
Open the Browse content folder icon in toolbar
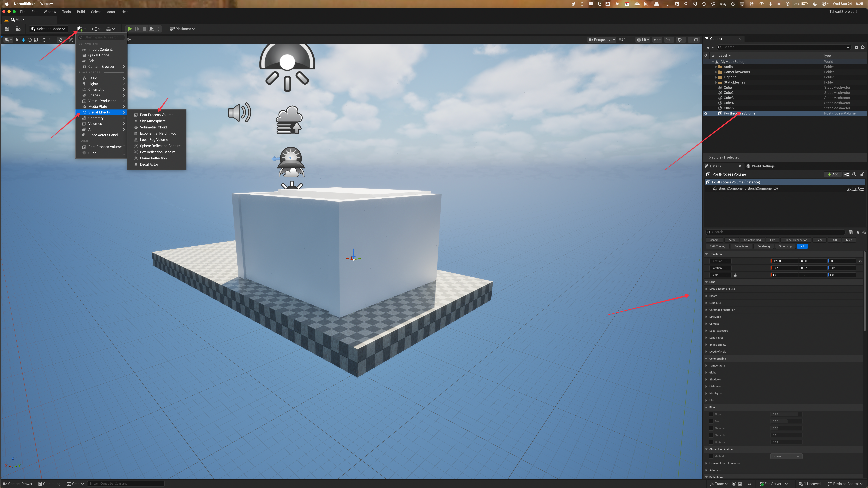pyautogui.click(x=18, y=29)
